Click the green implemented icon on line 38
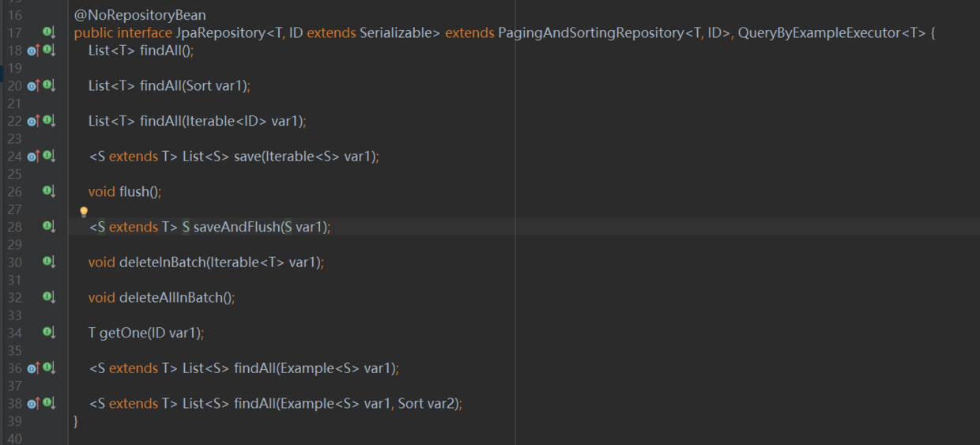The width and height of the screenshot is (980, 445). (x=48, y=403)
